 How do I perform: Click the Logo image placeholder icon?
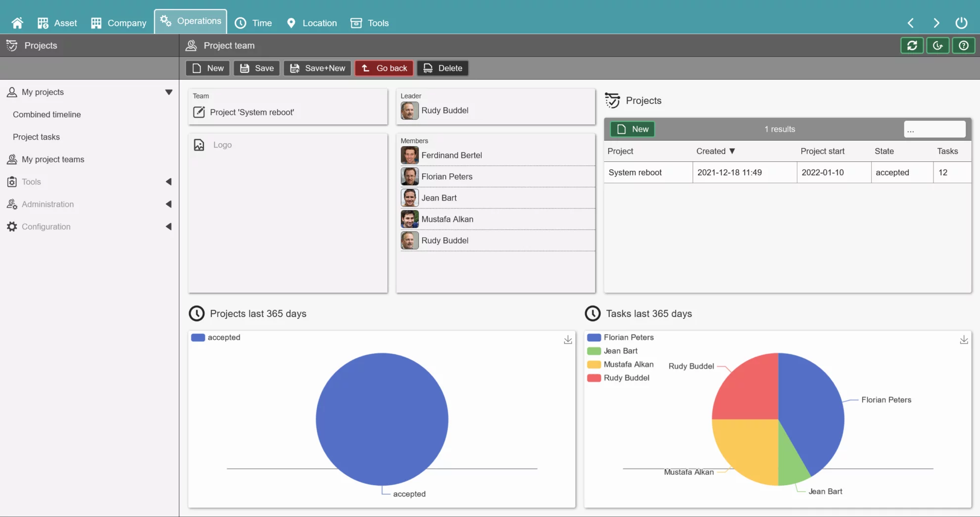199,145
